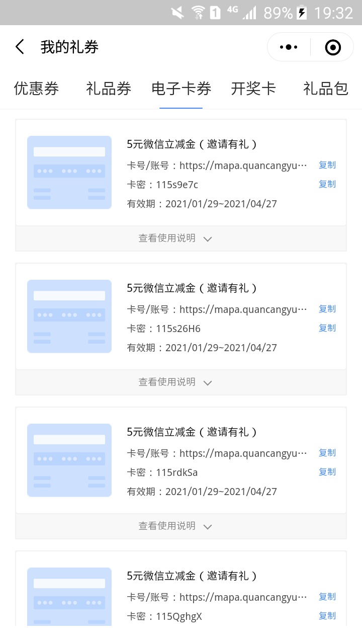Tap card thumbnail of coupon 115rdkSa

69,460
